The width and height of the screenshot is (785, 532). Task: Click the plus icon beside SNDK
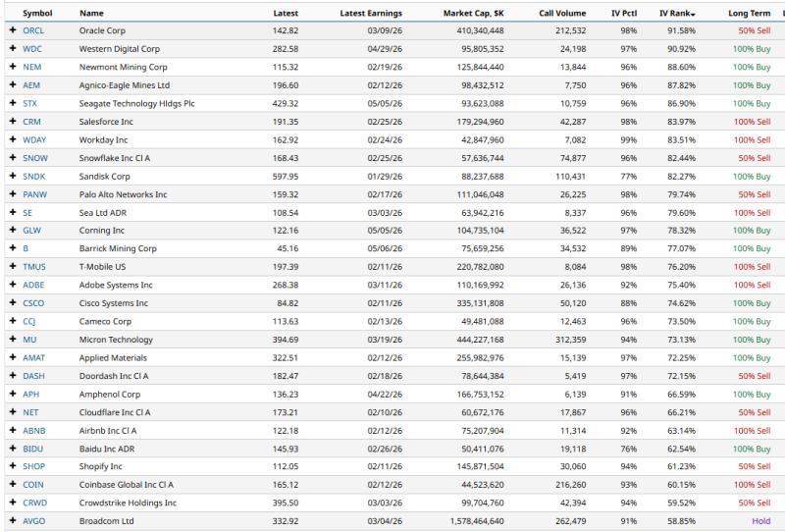(13, 177)
